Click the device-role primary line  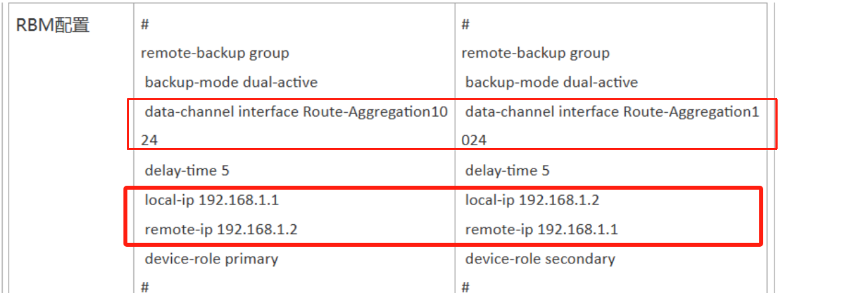click(x=212, y=259)
